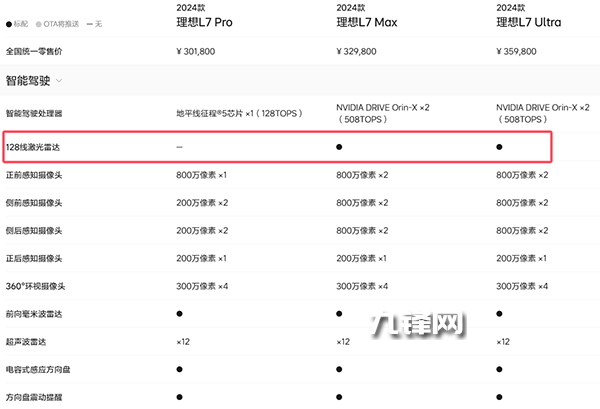Click the 标配 filled-dot legend icon
Viewport: 600px width, 409px height.
[x=10, y=22]
